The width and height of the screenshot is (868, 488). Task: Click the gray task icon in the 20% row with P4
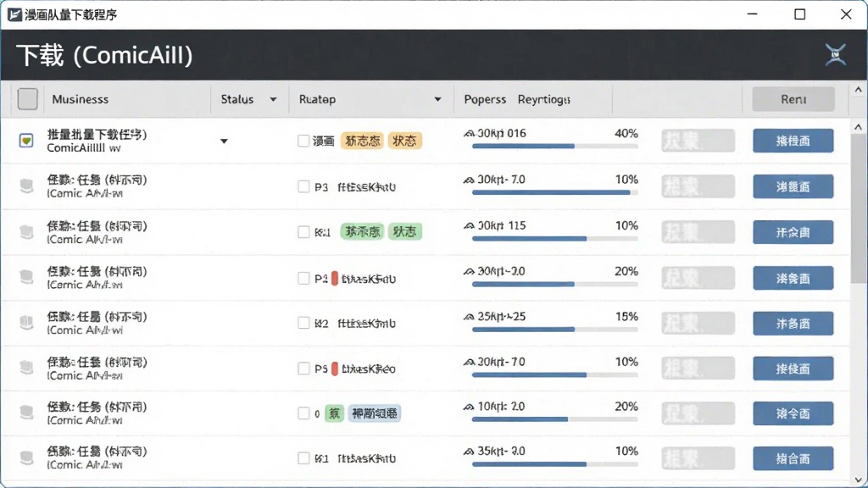coord(26,276)
